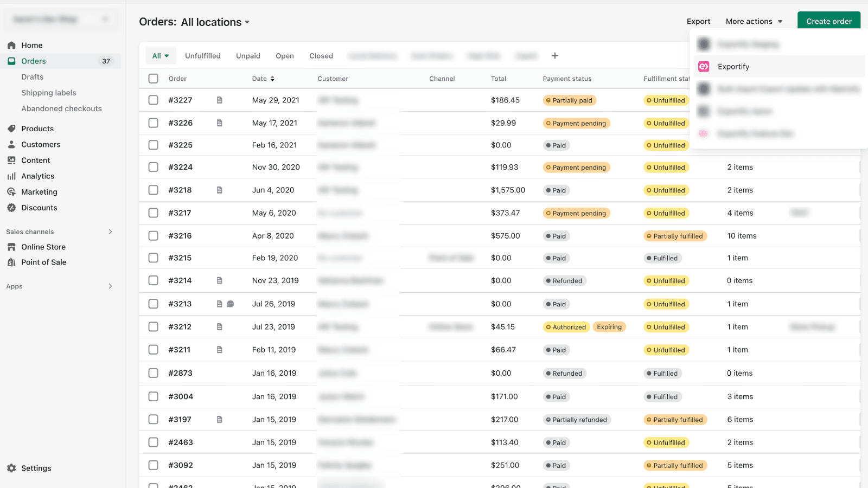
Task: View the note icon on order #3227
Action: 219,100
